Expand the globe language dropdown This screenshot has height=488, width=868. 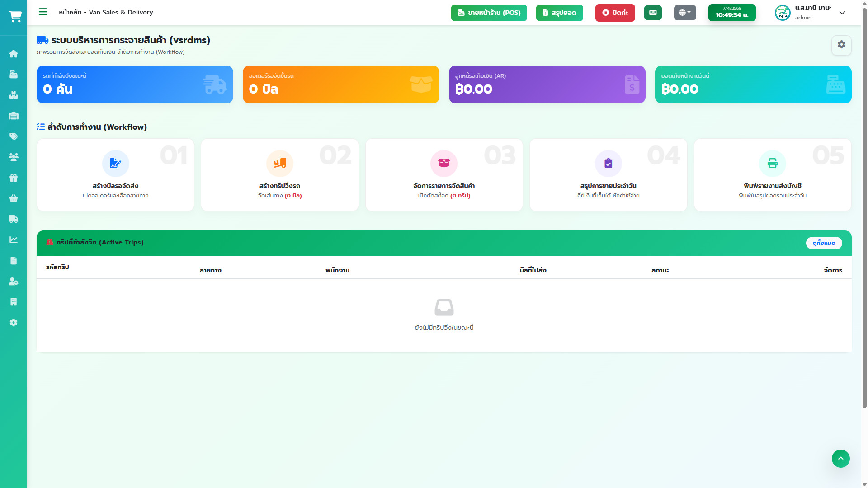click(685, 13)
